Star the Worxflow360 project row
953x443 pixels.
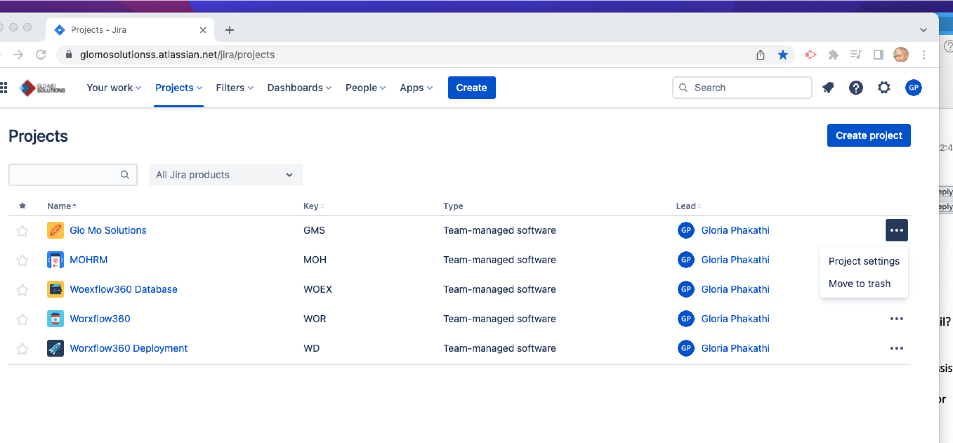[22, 319]
